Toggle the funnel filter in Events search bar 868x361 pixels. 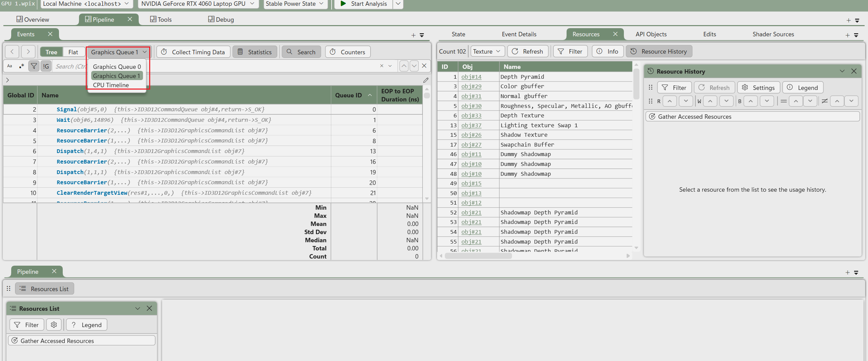[x=34, y=66]
